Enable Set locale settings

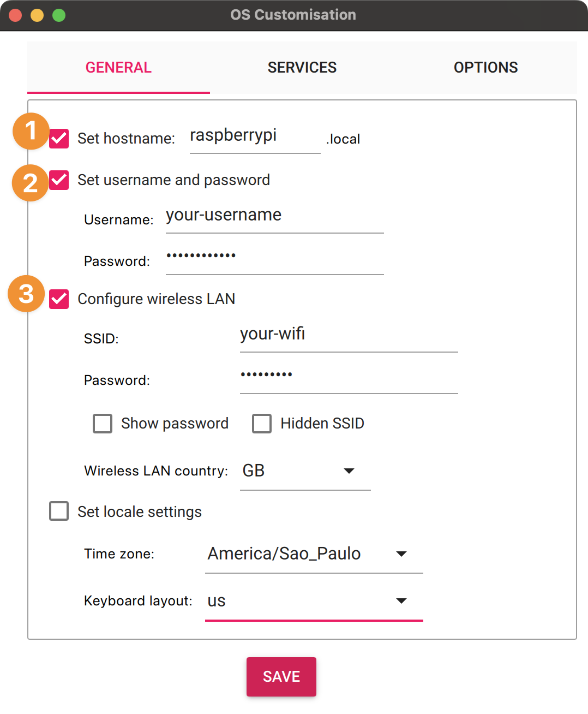58,511
